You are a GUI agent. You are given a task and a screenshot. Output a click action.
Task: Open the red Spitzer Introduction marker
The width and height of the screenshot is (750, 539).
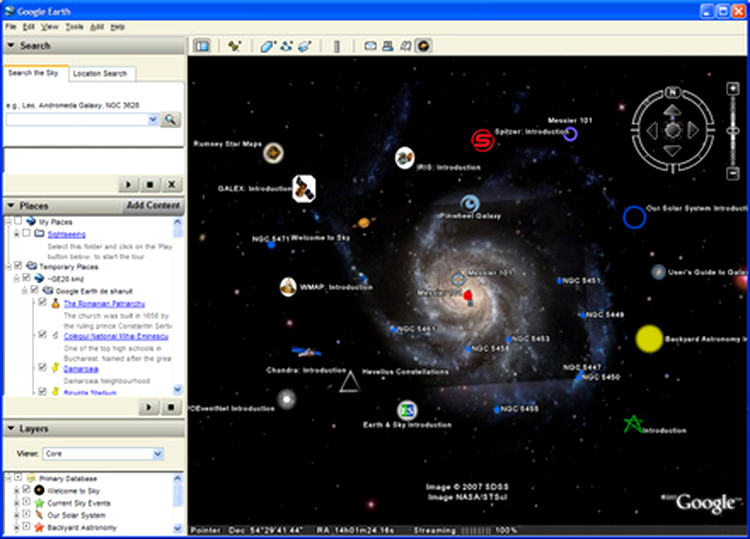[x=482, y=141]
